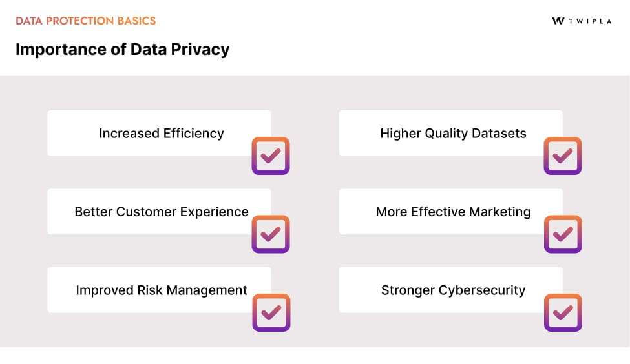Screen dimensions: 630x364
Task: Open the Better Customer Experience card label
Action: click(162, 212)
